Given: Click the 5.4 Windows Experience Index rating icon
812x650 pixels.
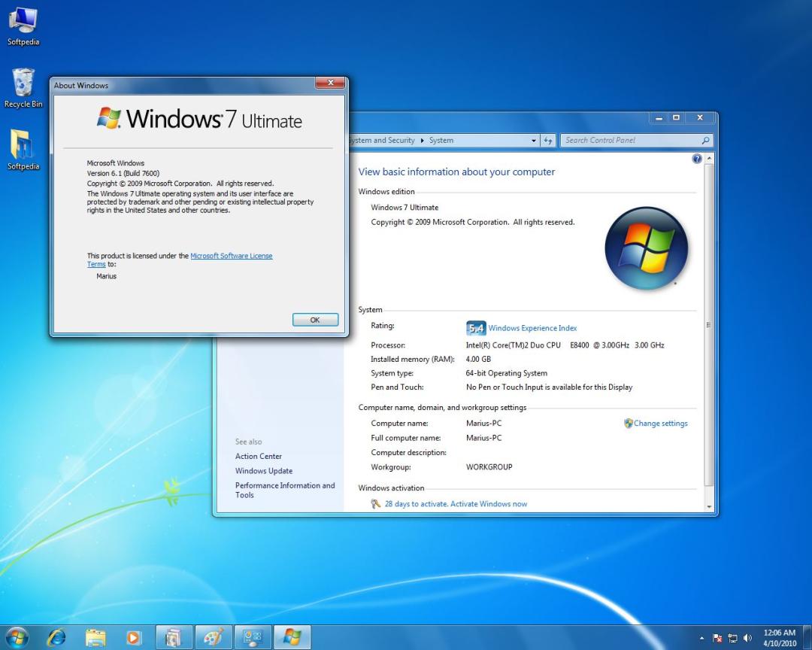Looking at the screenshot, I should (x=475, y=328).
